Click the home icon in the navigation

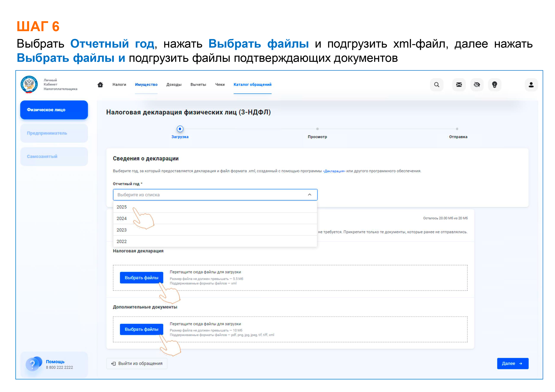click(100, 85)
